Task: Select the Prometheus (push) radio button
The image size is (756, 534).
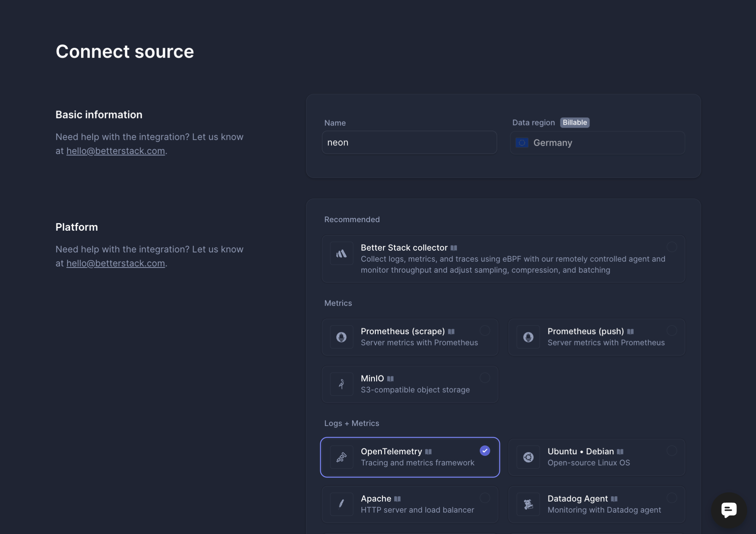Action: tap(672, 330)
